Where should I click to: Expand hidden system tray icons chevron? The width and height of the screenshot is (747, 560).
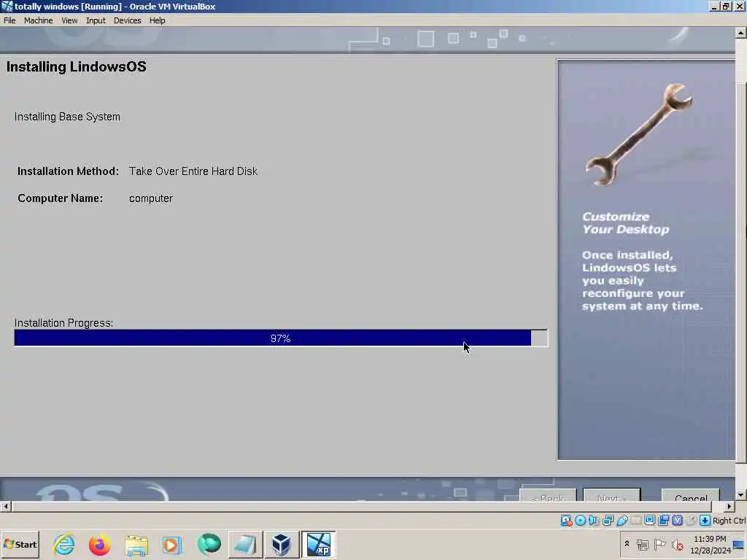[627, 544]
